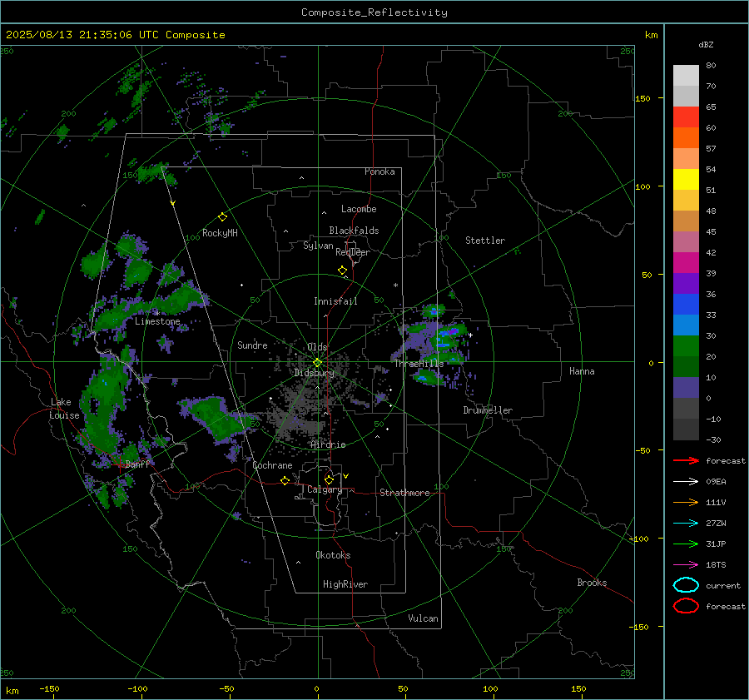Screen dimensions: 749x700
Task: Click the white 09EA arrow icon
Action: click(x=686, y=482)
